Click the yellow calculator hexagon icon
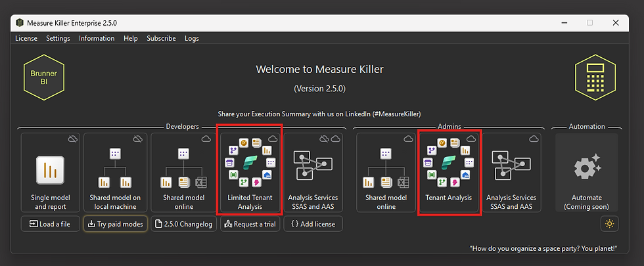The width and height of the screenshot is (644, 266). click(595, 78)
